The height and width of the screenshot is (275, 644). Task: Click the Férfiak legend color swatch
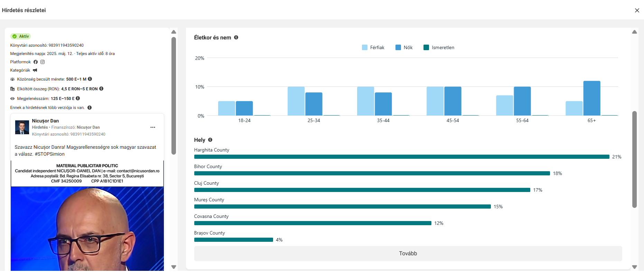(365, 47)
